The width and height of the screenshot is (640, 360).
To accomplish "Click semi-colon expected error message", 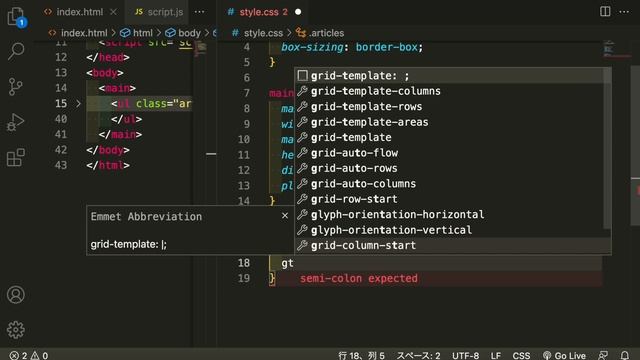I will [x=359, y=278].
